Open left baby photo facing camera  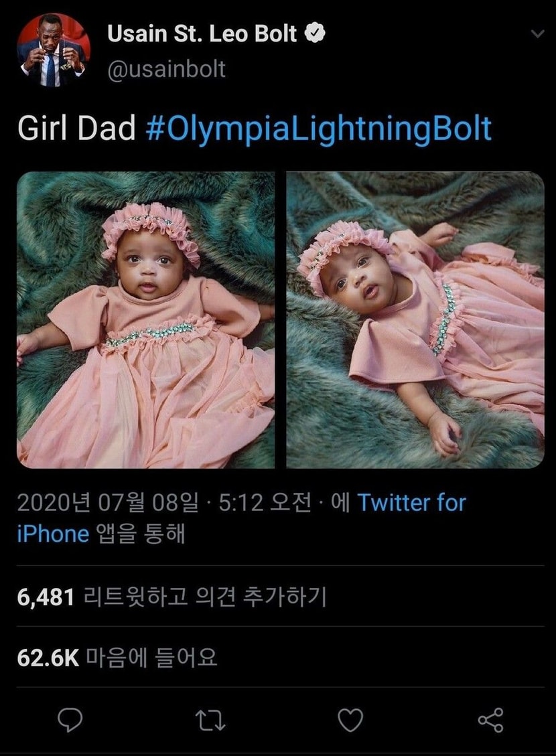coord(145,319)
